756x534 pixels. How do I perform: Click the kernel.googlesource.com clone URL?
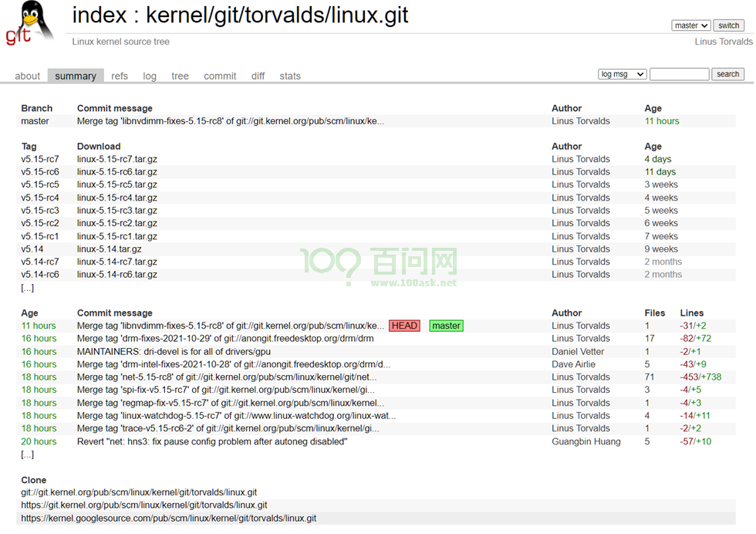(168, 519)
